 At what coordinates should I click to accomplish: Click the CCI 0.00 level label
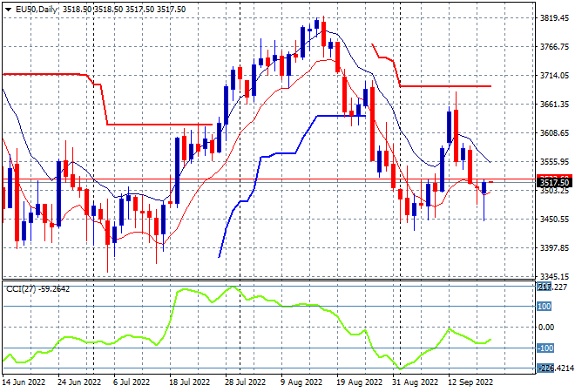click(x=545, y=327)
